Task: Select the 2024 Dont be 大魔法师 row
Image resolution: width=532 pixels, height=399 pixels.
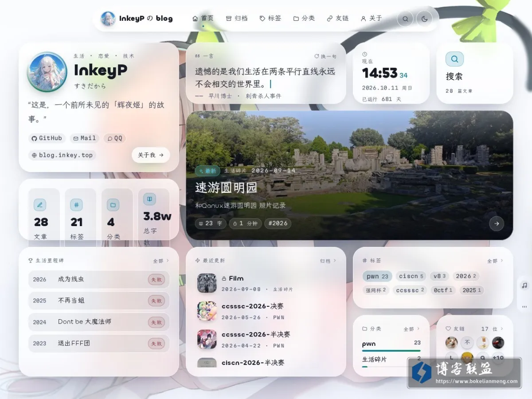Action: pyautogui.click(x=99, y=322)
